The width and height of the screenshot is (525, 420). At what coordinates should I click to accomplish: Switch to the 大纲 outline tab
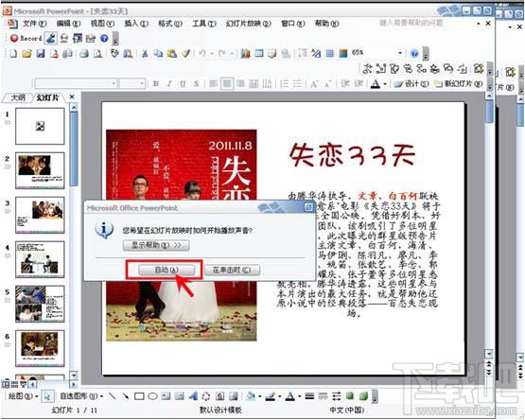(x=18, y=97)
